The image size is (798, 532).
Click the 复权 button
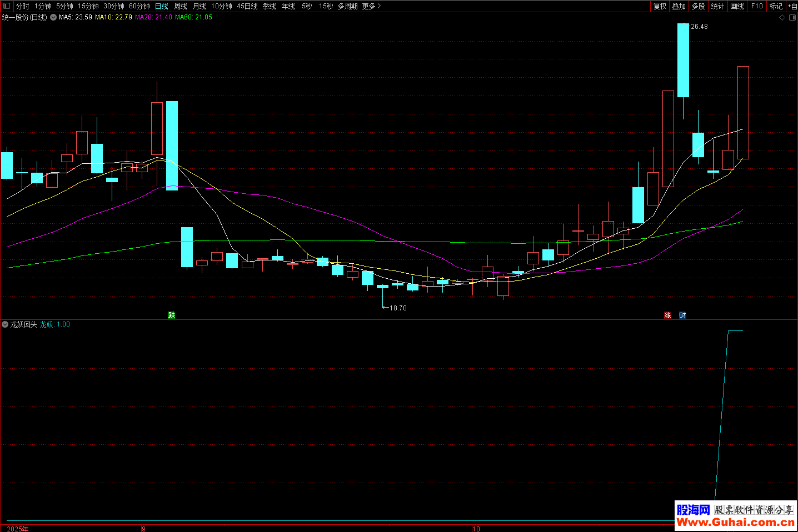(x=660, y=6)
